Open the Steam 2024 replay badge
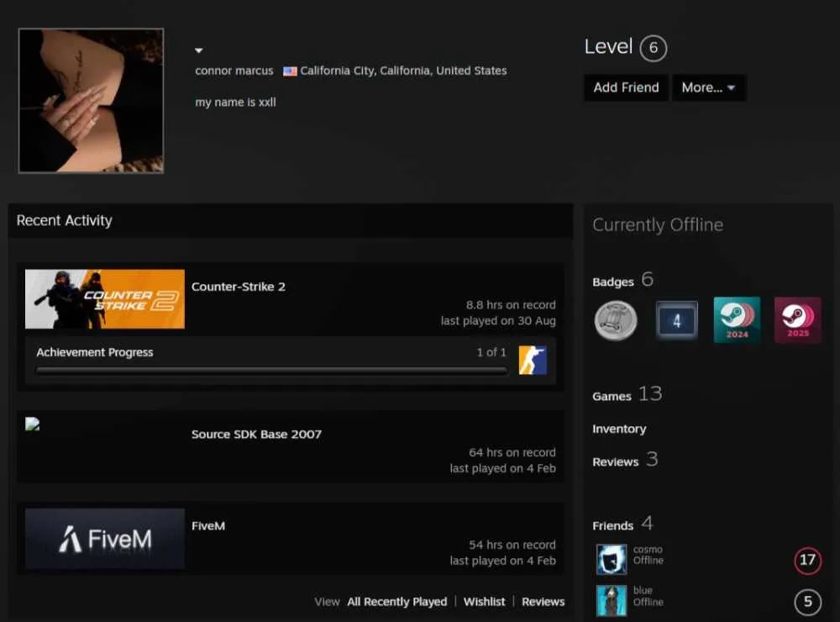This screenshot has width=840, height=622. tap(737, 320)
